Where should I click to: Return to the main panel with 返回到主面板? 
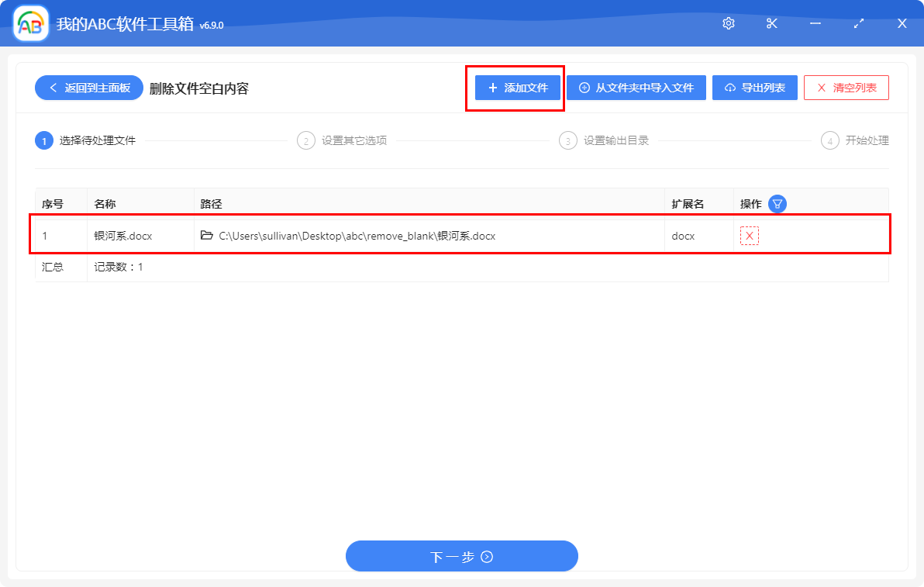pos(88,88)
